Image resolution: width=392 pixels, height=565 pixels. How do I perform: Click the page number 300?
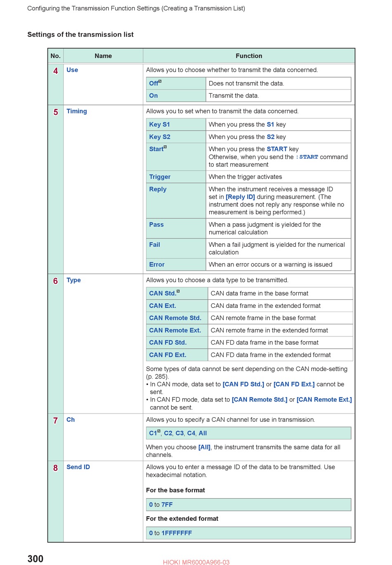35,559
